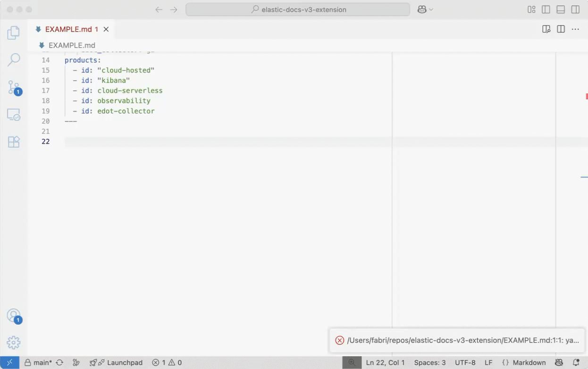Expand the EXAMPLE.md breadcrumb
The image size is (588, 369).
coord(67,45)
